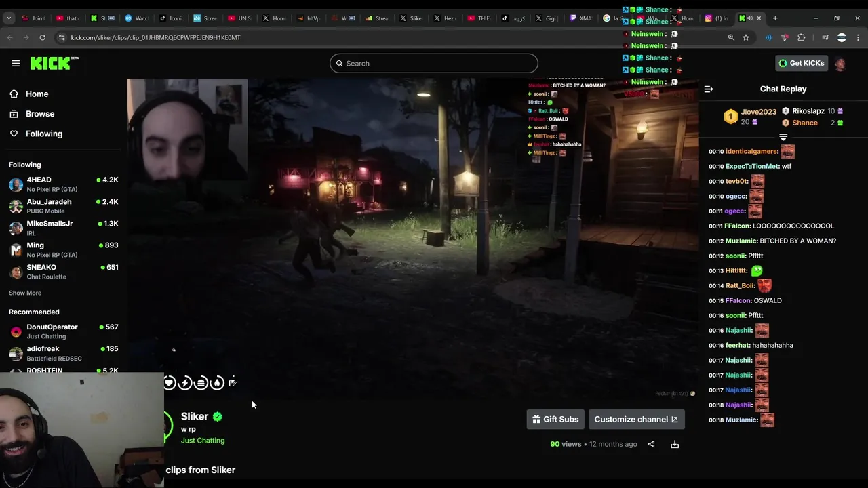Click the download clip icon
Screen dimensions: 868x488
tap(675, 444)
